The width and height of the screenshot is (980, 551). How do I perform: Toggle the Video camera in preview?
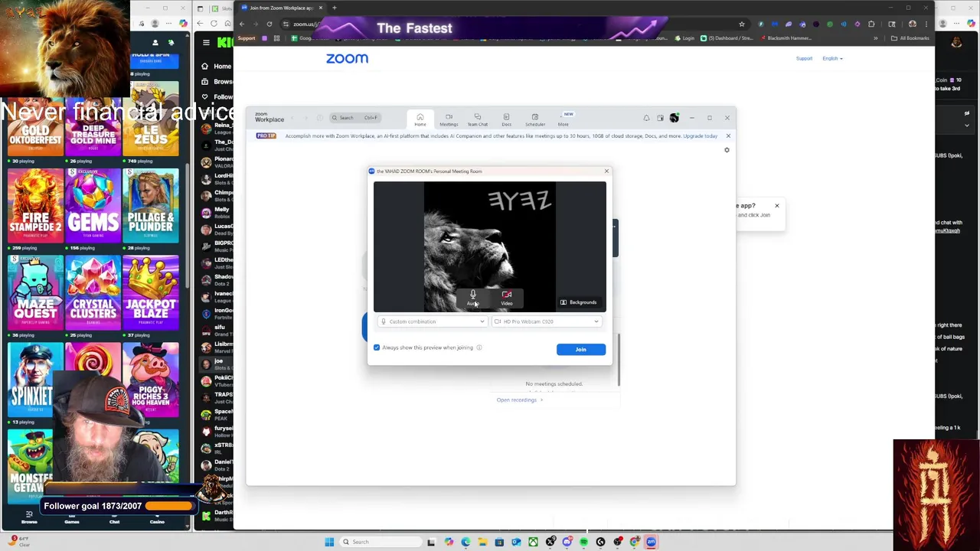[506, 298]
